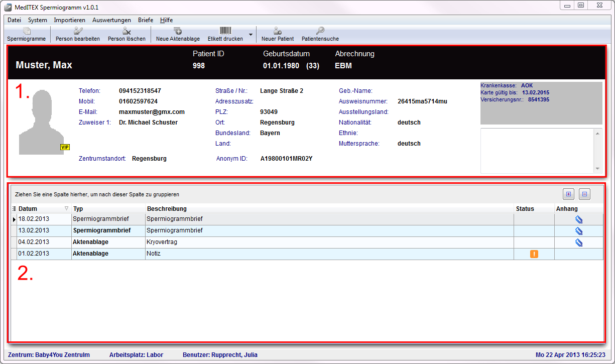Click the Anhang column header
The height and width of the screenshot is (364, 615).
click(x=579, y=209)
